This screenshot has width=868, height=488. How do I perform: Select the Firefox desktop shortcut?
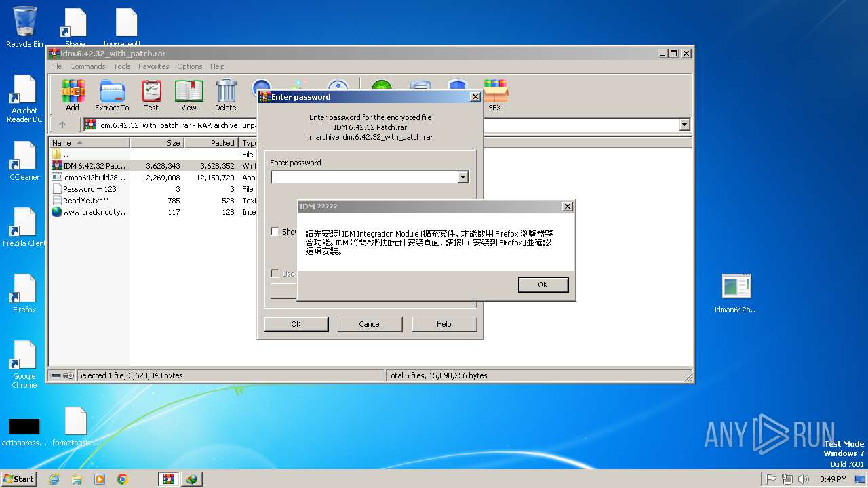click(x=24, y=294)
